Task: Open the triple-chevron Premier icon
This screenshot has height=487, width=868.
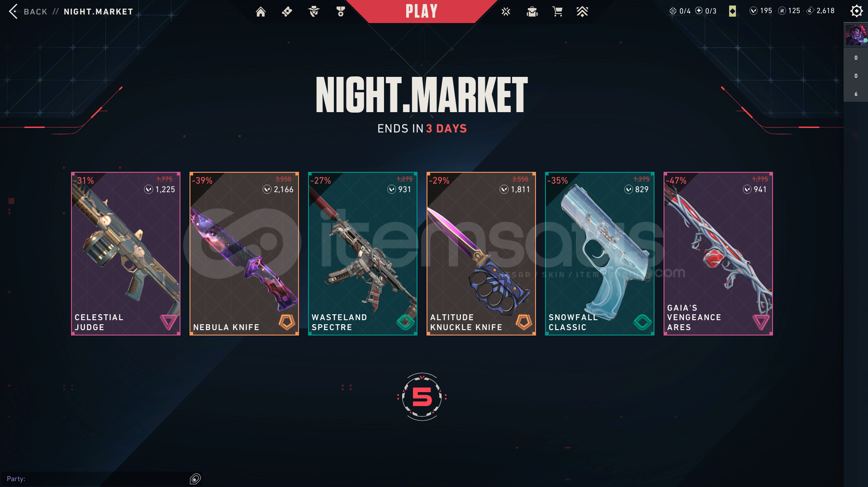Action: click(x=582, y=12)
